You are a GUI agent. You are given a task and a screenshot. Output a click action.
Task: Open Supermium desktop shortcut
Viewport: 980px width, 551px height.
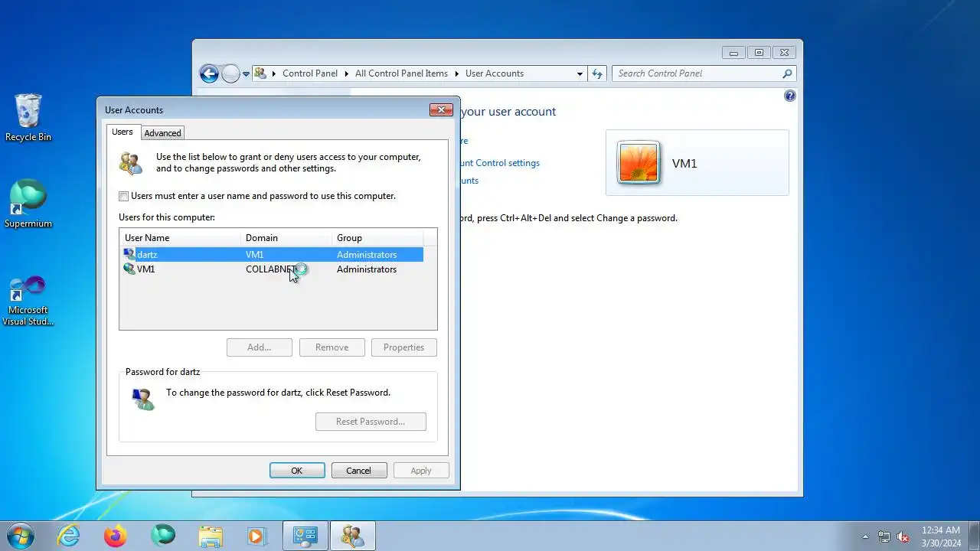pos(28,204)
